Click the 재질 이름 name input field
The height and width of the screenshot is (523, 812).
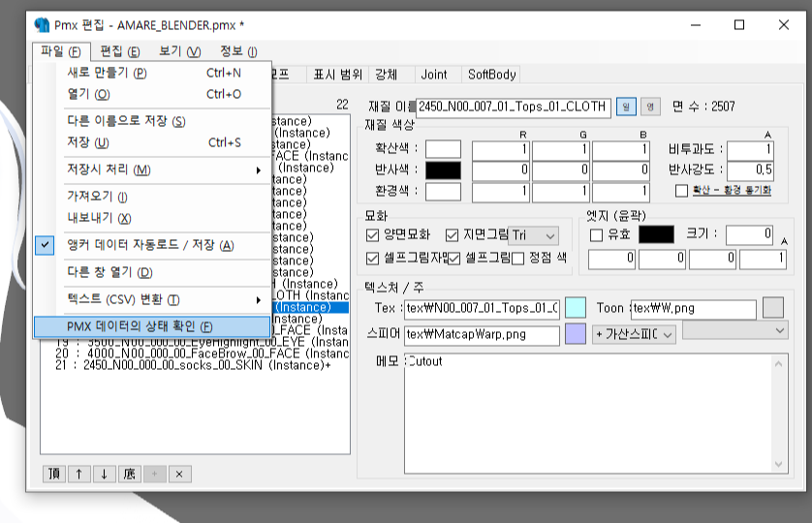click(514, 107)
